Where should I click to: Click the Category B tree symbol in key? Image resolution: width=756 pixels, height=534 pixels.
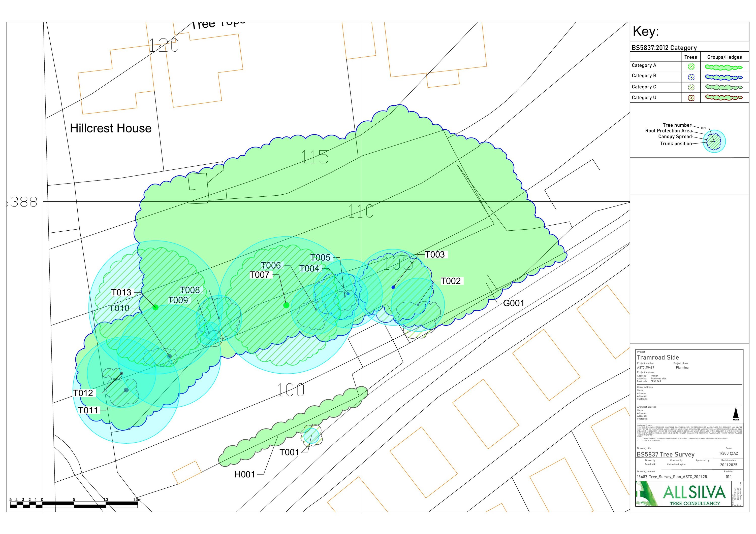[691, 77]
